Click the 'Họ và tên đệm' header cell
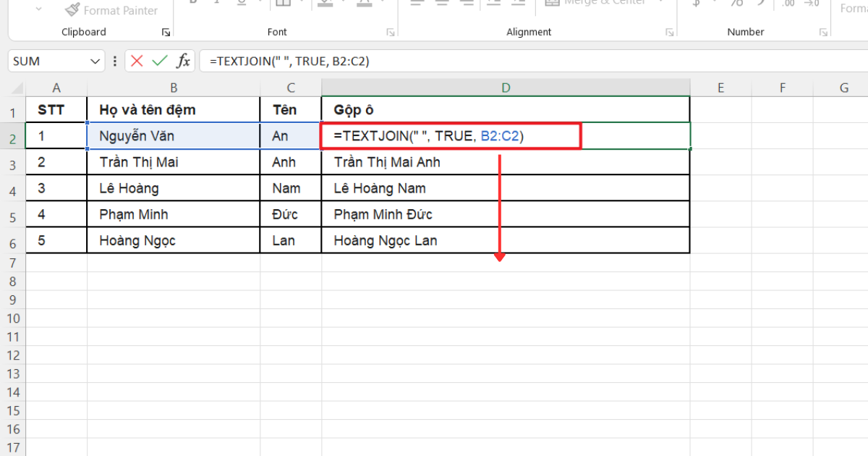The image size is (868, 456). (174, 110)
